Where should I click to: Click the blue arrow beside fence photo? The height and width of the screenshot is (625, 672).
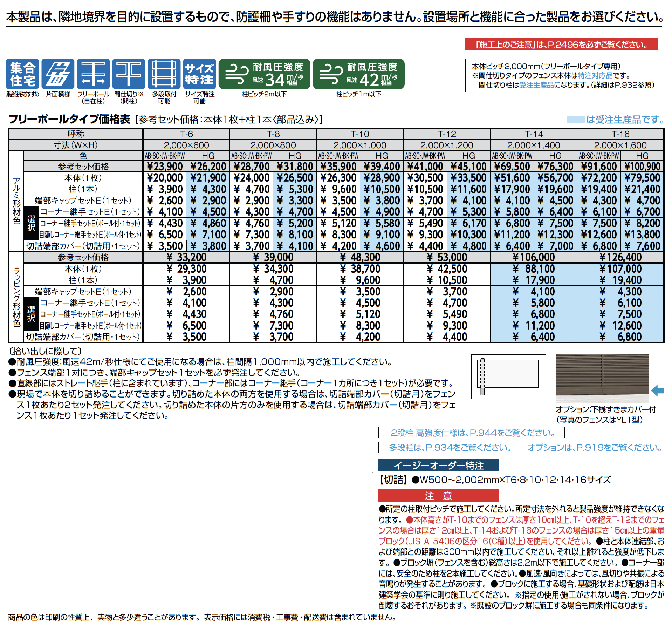tap(657, 390)
